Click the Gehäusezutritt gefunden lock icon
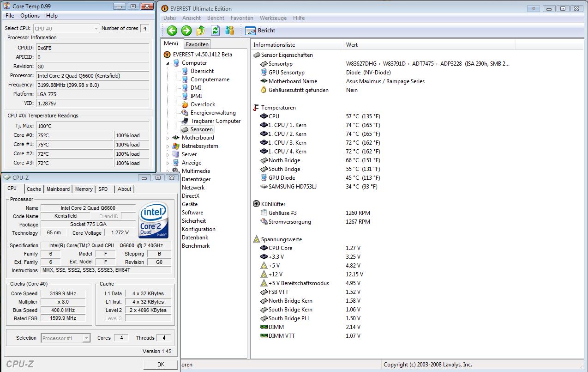The height and width of the screenshot is (372, 588). tap(264, 90)
